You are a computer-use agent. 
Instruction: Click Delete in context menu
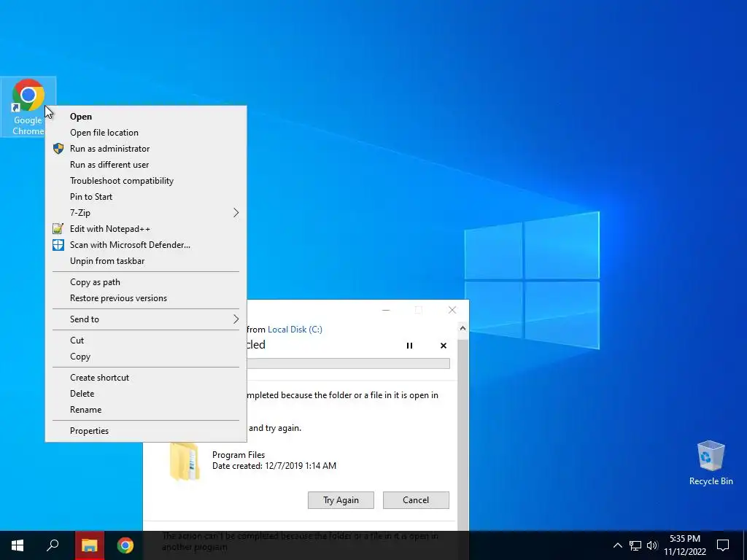[146, 394]
